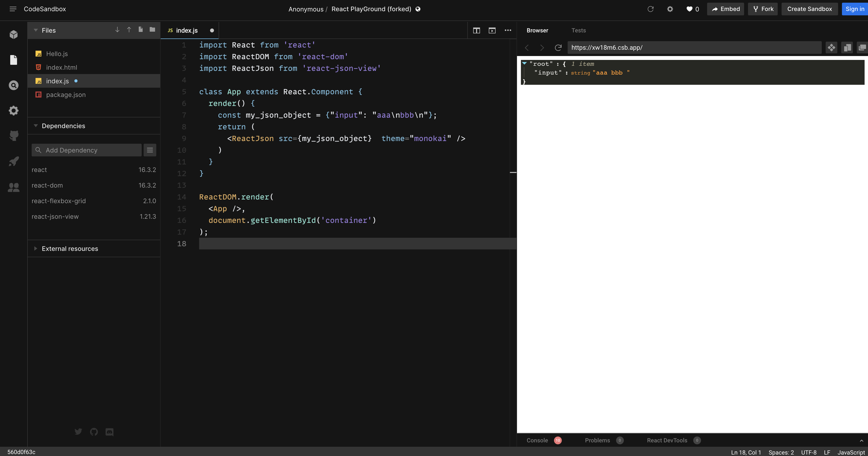Expand the External resources section
The image size is (868, 456).
click(x=36, y=248)
